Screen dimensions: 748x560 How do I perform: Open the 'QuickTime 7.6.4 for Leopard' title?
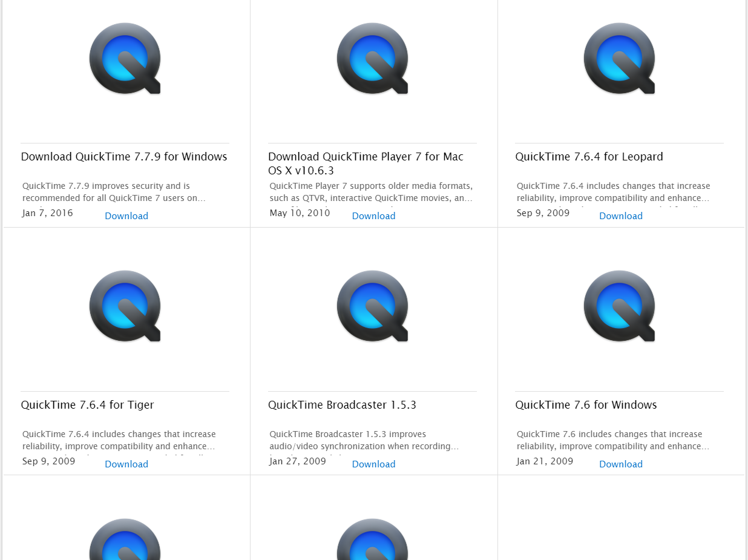pos(589,157)
